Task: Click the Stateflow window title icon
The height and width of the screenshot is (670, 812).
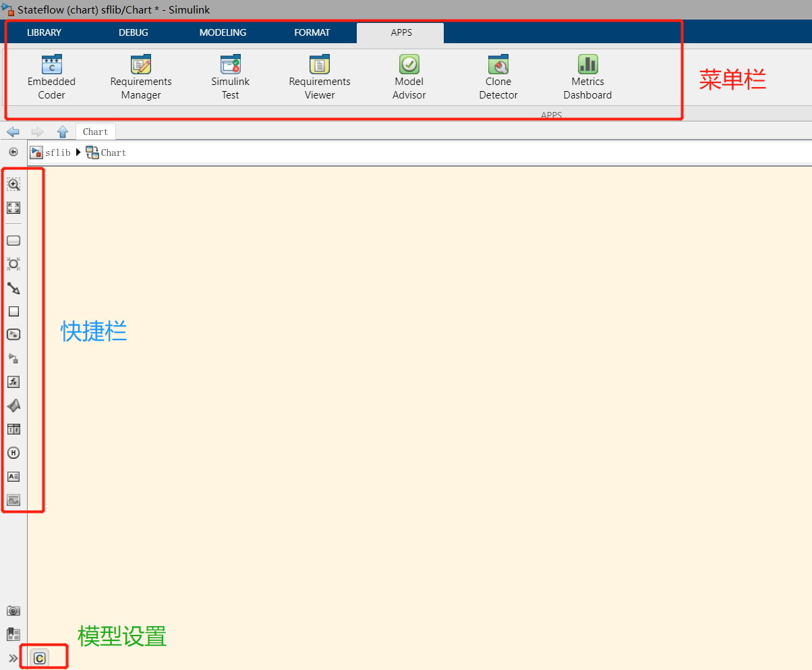Action: pyautogui.click(x=8, y=9)
